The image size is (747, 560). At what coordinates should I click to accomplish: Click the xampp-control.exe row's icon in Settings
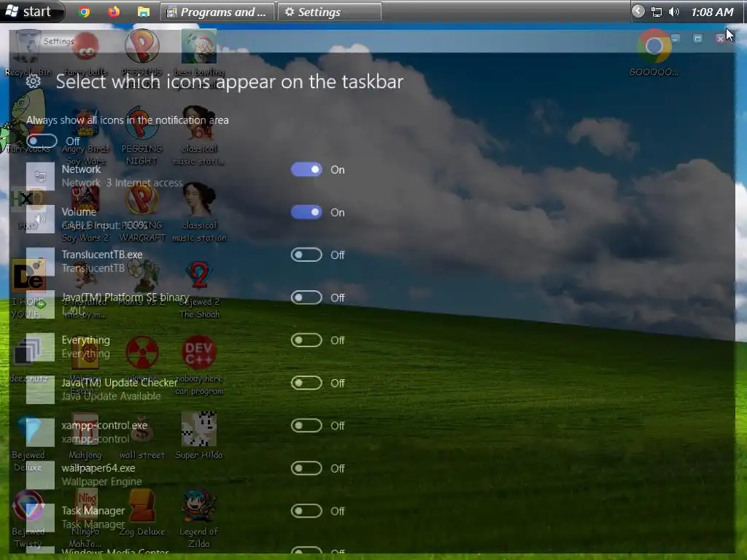tap(41, 432)
